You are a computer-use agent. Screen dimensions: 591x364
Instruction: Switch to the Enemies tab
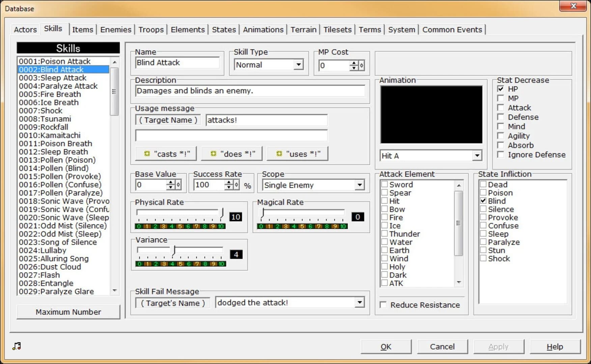[x=115, y=30]
